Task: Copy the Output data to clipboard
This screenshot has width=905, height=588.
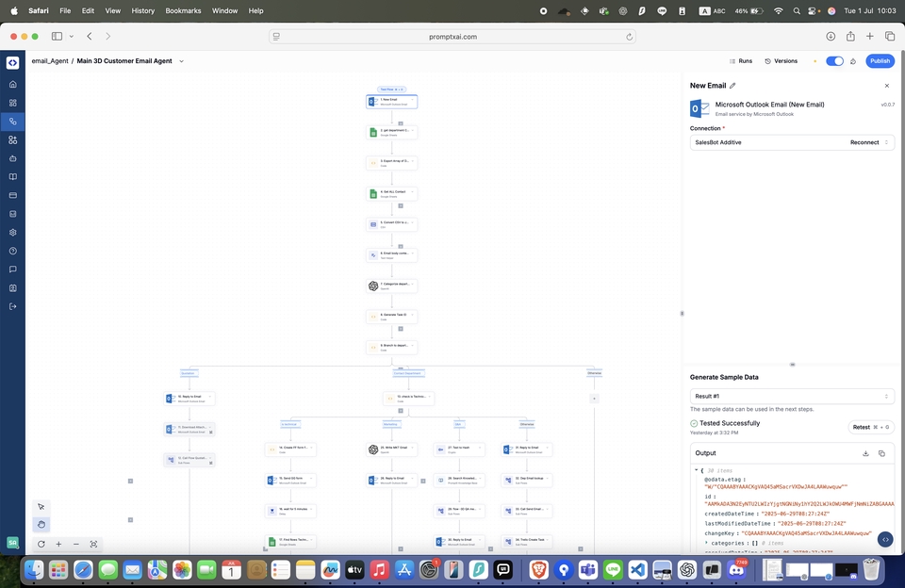Action: 881,453
